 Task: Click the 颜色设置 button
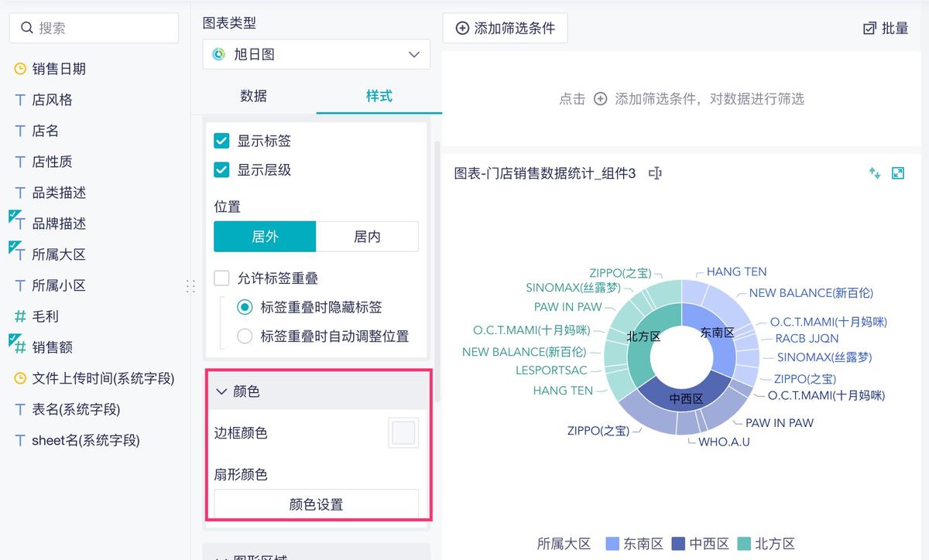(x=317, y=503)
